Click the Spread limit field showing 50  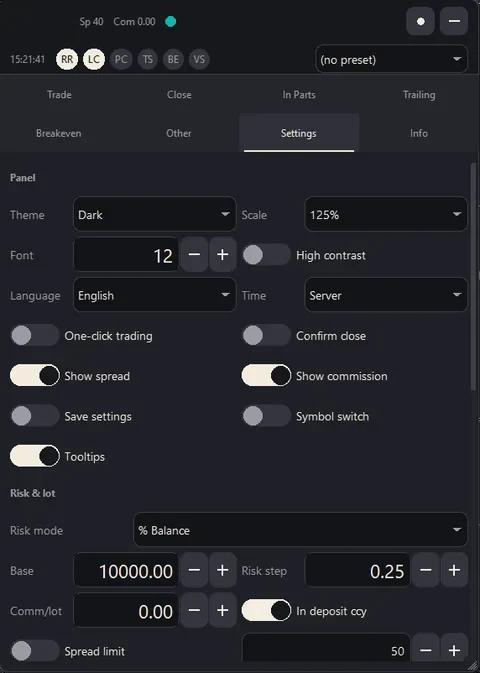(x=326, y=649)
